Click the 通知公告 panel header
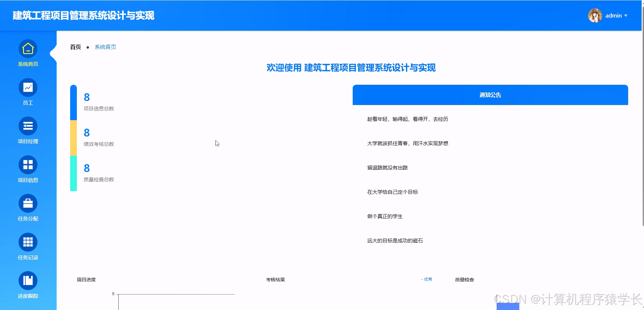This screenshot has height=310, width=644. point(490,95)
